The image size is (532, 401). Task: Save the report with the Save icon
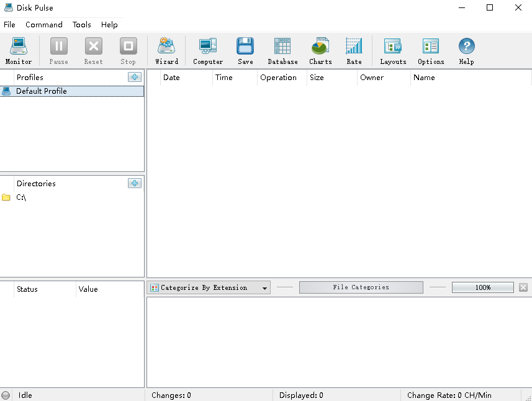pyautogui.click(x=245, y=50)
